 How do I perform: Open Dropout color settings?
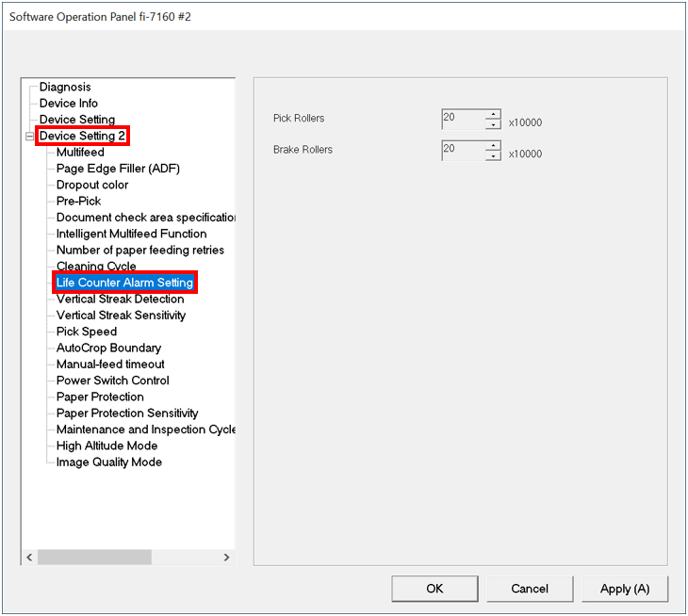point(92,185)
